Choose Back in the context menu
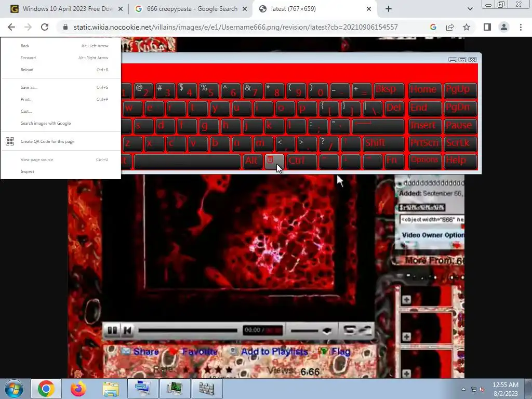Screen dimensions: 532x399 [61, 46]
